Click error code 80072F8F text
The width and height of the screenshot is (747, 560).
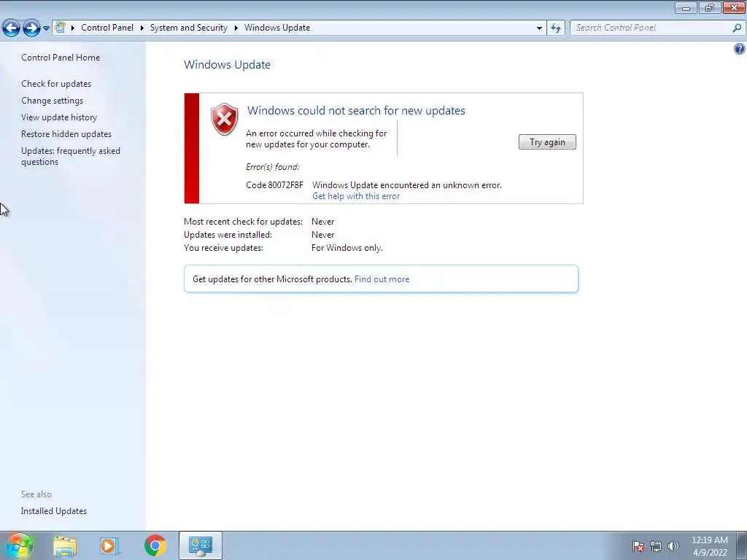pyautogui.click(x=274, y=184)
